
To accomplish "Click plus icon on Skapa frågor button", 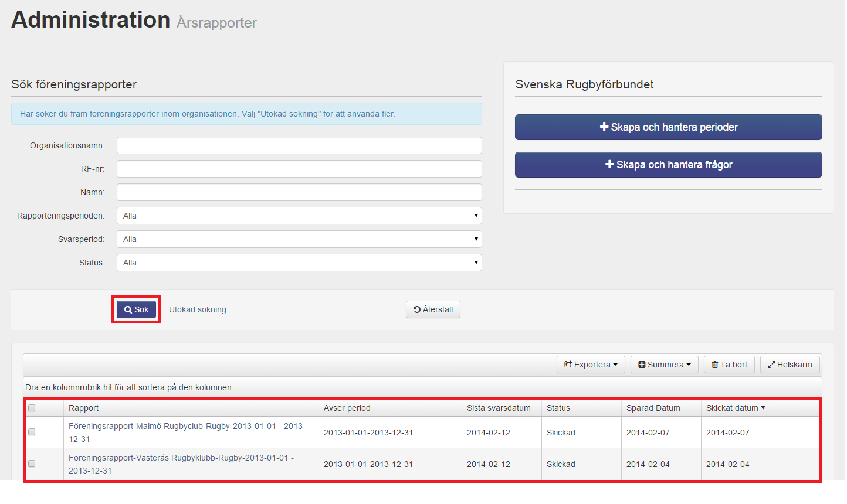I will pyautogui.click(x=609, y=164).
